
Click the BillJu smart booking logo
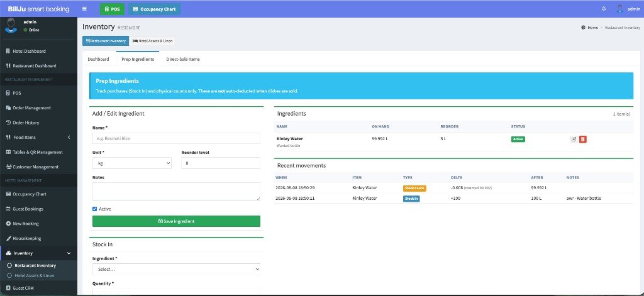38,9
